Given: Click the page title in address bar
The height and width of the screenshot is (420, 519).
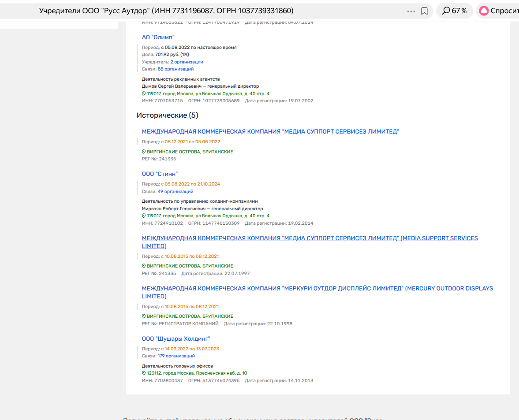Looking at the screenshot, I should coord(166,11).
